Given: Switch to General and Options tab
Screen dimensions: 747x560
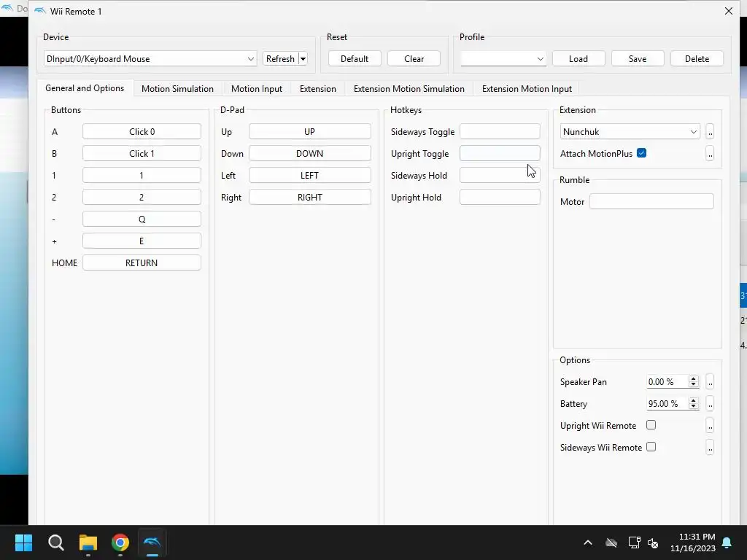Looking at the screenshot, I should pyautogui.click(x=85, y=88).
